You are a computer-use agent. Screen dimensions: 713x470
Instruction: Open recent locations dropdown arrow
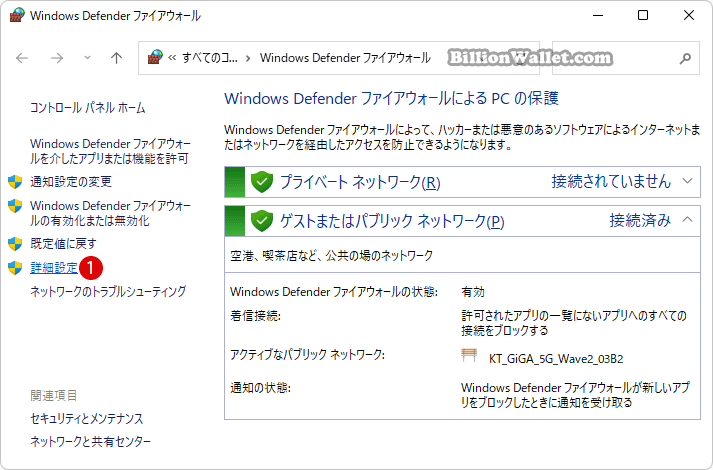pos(87,58)
